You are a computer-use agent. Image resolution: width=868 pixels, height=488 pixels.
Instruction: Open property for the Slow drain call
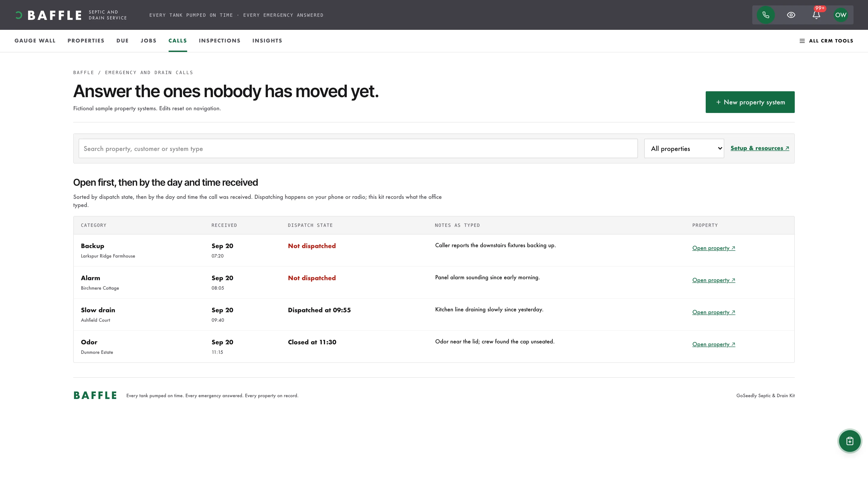(714, 312)
